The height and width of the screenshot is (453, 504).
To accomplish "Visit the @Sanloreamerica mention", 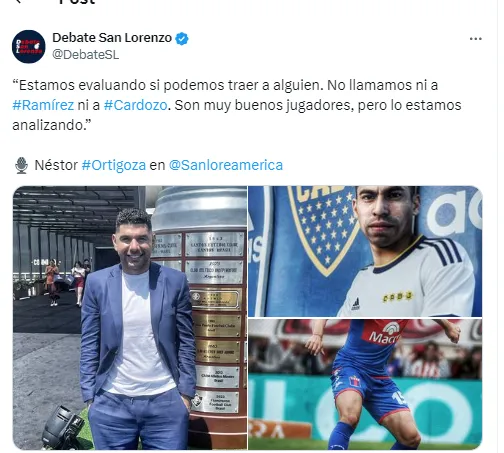I will click(226, 165).
